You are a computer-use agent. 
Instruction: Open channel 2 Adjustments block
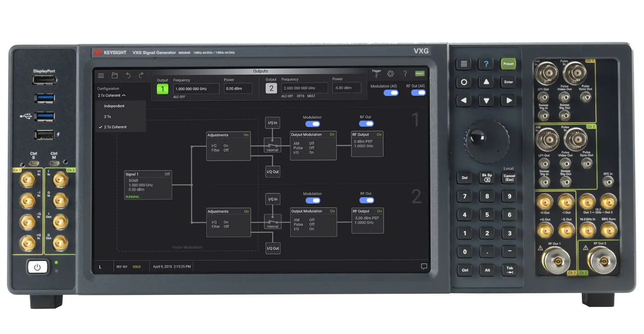[x=229, y=222]
